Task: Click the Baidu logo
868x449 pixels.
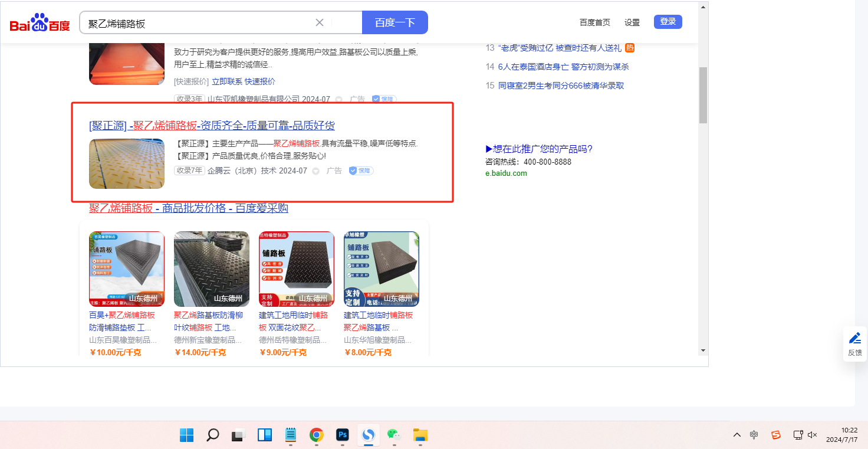Action: click(x=40, y=23)
